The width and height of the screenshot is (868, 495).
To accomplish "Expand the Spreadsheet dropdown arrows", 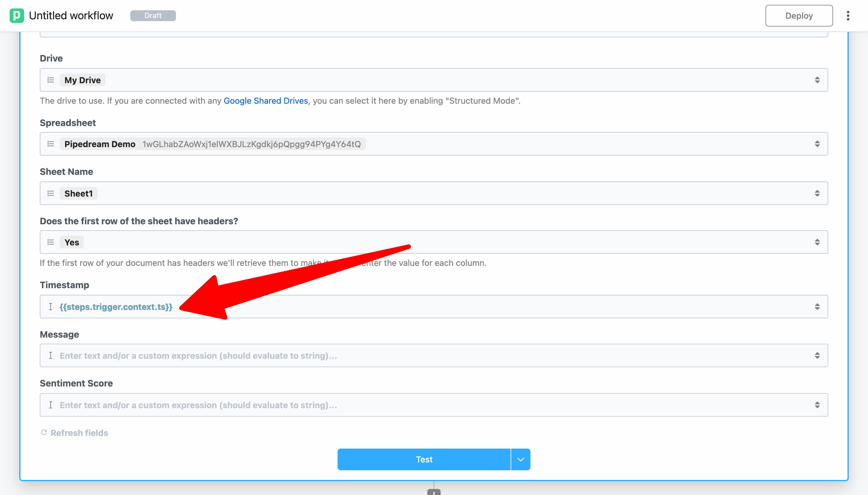I will tap(817, 144).
